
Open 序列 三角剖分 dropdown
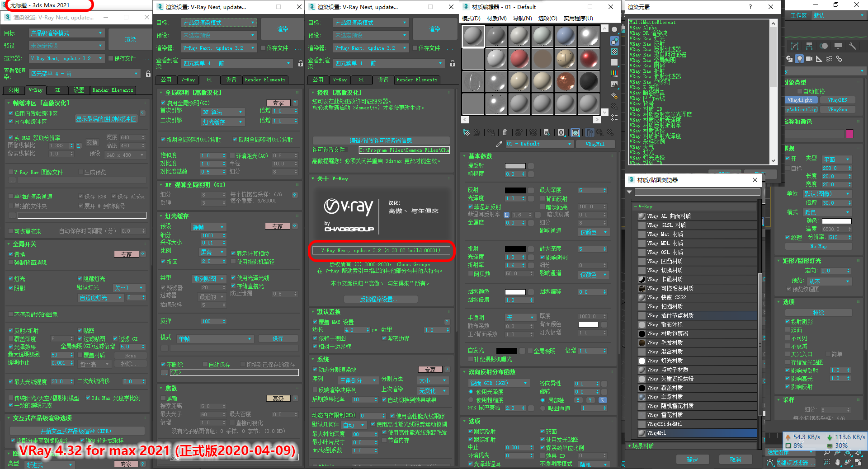coord(358,380)
